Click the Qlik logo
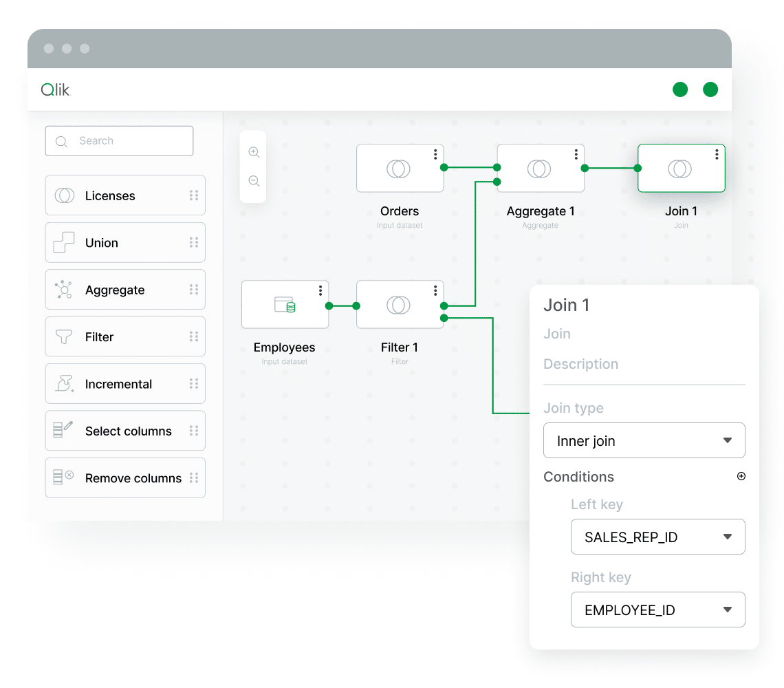The image size is (784, 688). tap(56, 89)
